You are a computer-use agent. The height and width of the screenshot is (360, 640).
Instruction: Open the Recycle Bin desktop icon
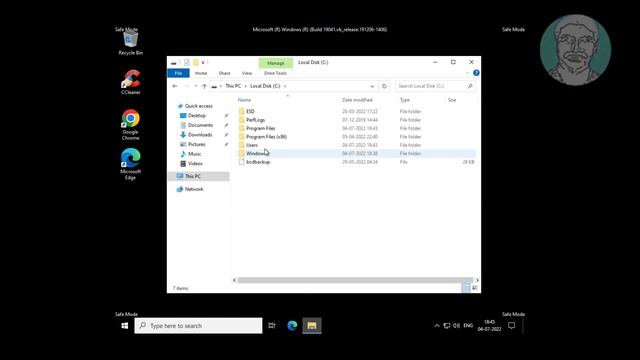(131, 43)
